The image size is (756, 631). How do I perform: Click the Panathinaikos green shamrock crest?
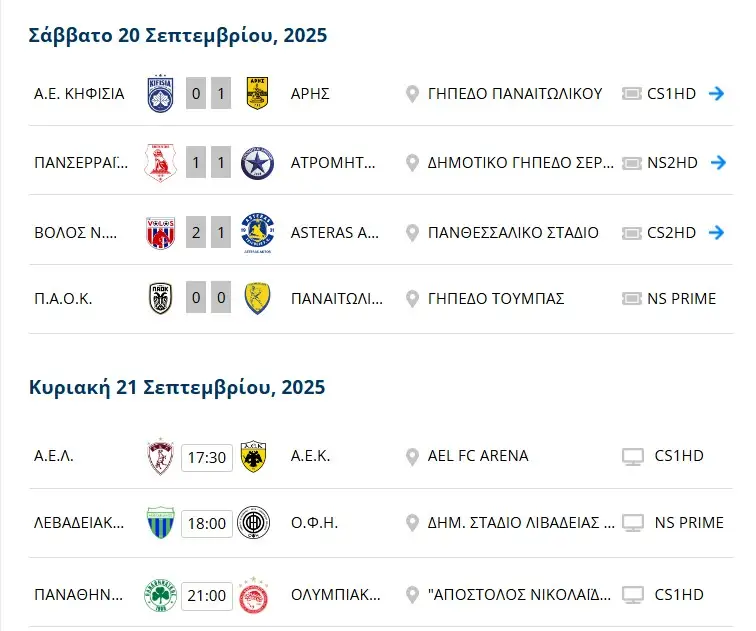[160, 595]
